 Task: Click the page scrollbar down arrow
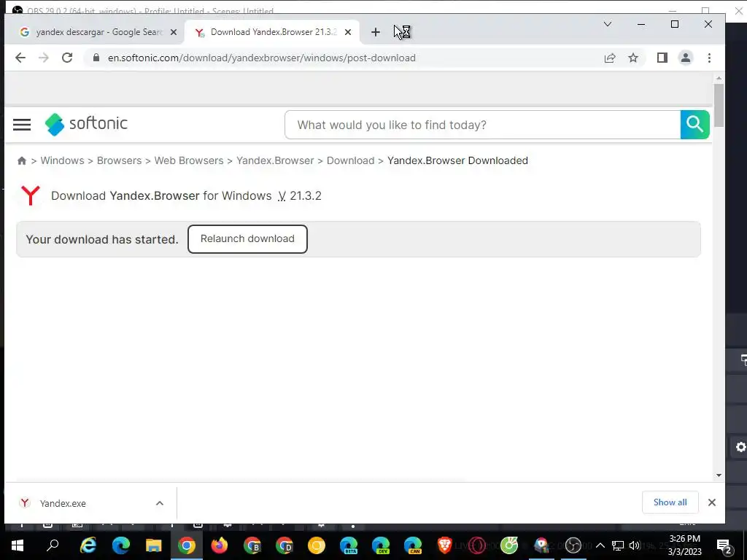pyautogui.click(x=719, y=475)
